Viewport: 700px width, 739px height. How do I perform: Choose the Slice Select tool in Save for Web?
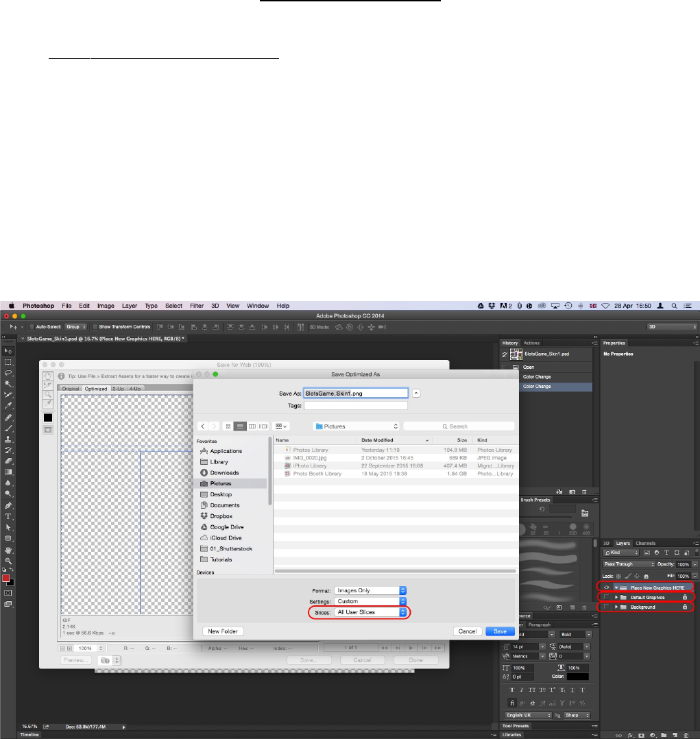coord(47,385)
